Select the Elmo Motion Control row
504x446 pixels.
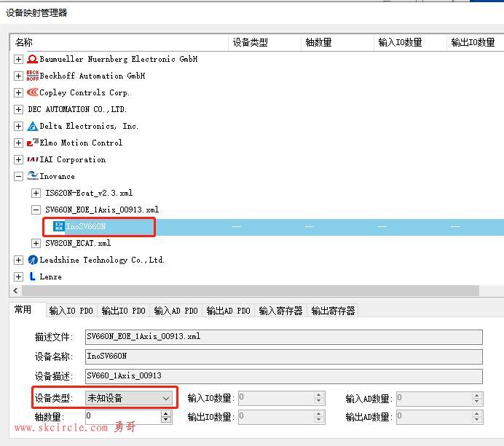click(81, 143)
